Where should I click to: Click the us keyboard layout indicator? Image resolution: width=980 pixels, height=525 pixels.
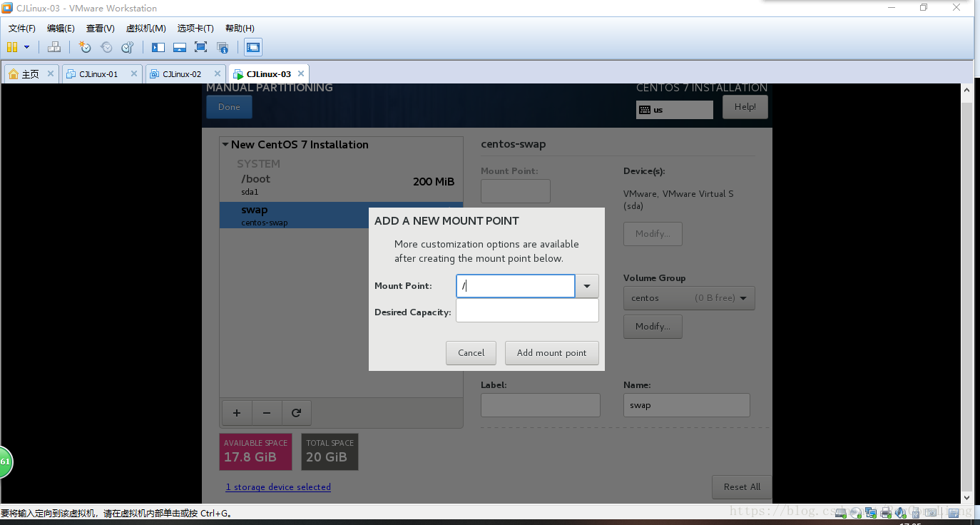674,110
